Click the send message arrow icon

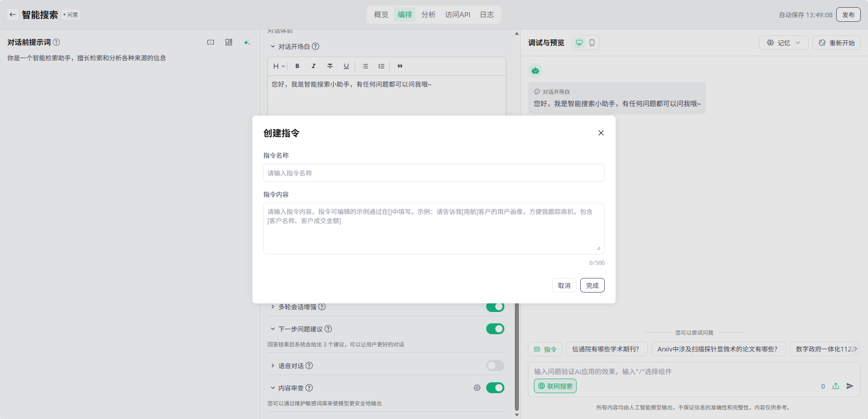click(850, 386)
